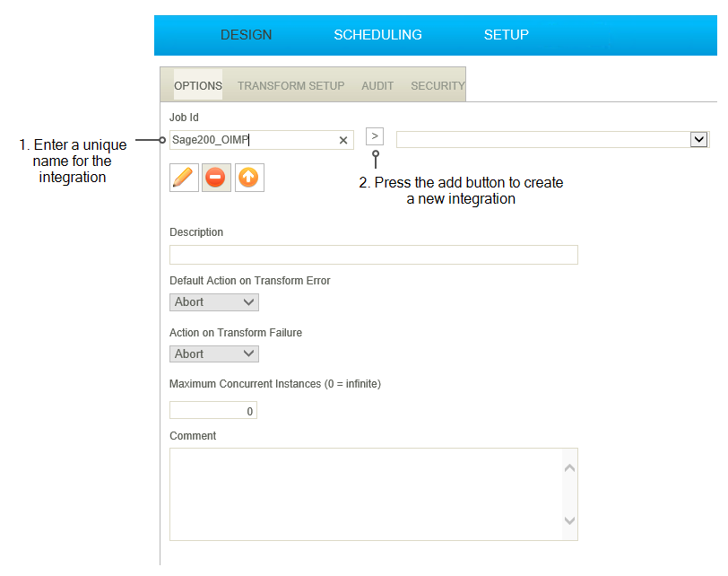This screenshot has width=728, height=576.
Task: Expand Default Action on Transform Error dropdown
Action: point(214,302)
